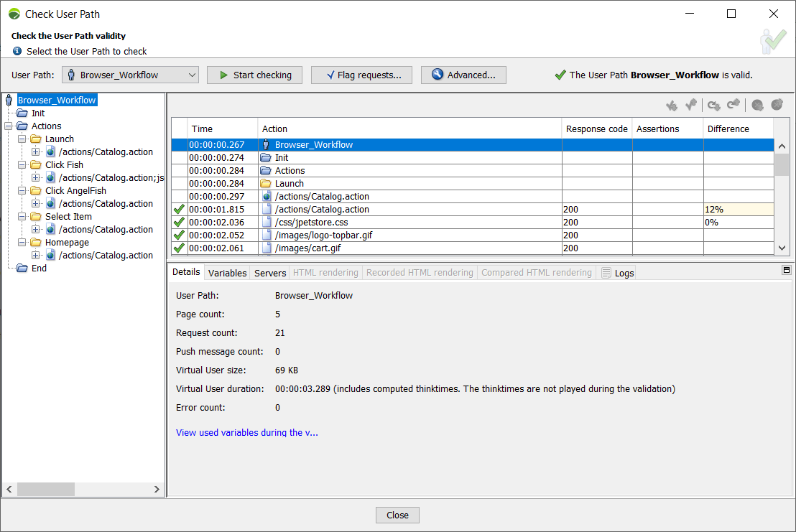Click the previous failed request icon
The image size is (796, 532).
777,106
